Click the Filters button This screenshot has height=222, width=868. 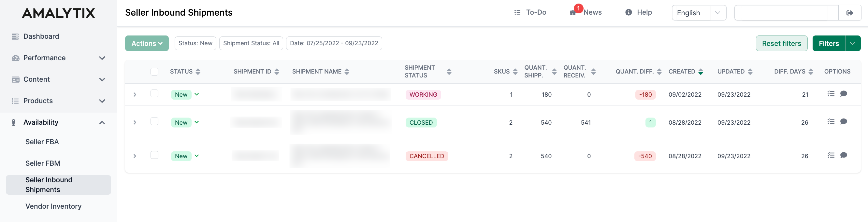pyautogui.click(x=828, y=44)
